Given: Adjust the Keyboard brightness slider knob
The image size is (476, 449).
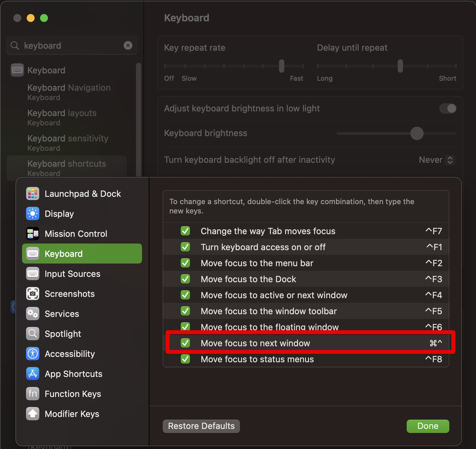Looking at the screenshot, I should pyautogui.click(x=417, y=133).
